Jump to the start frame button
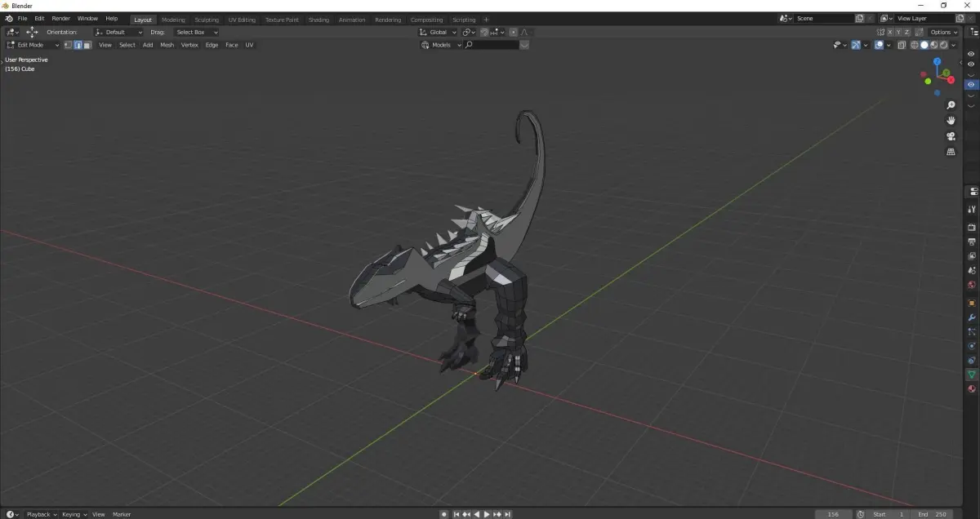 [x=456, y=514]
